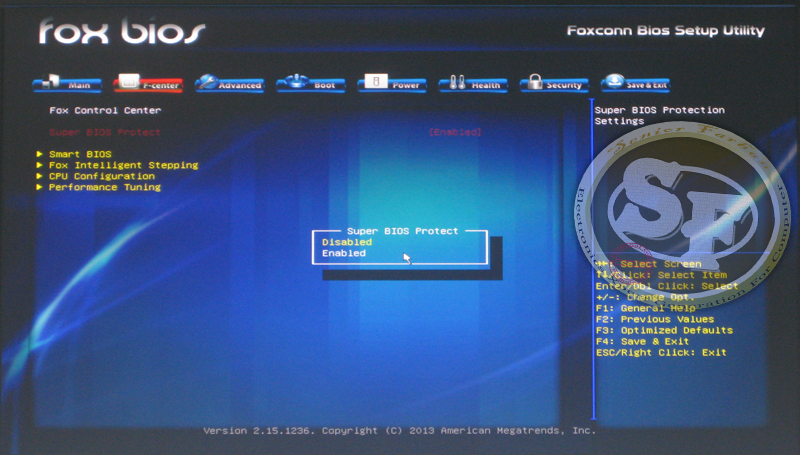Click the Version 2.15.1236 copyright line

coord(399,431)
